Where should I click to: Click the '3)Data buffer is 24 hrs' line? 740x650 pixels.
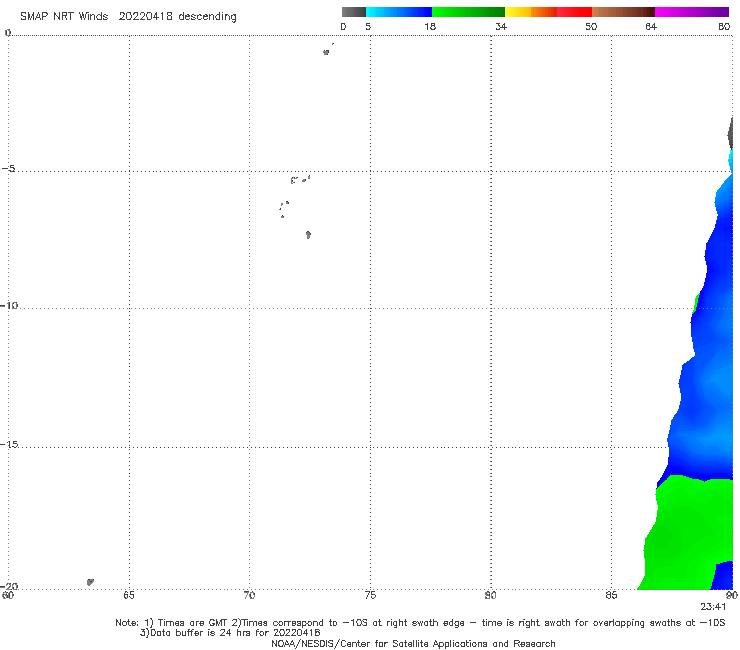(230, 633)
